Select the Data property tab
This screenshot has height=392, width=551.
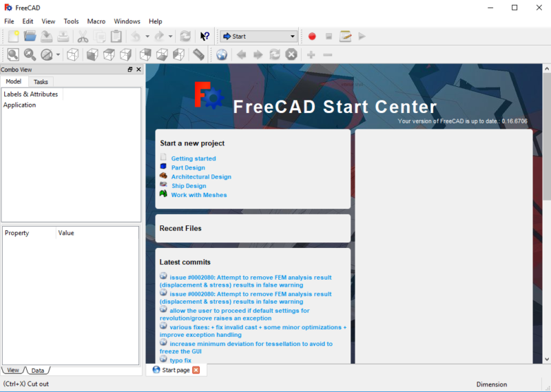click(38, 371)
